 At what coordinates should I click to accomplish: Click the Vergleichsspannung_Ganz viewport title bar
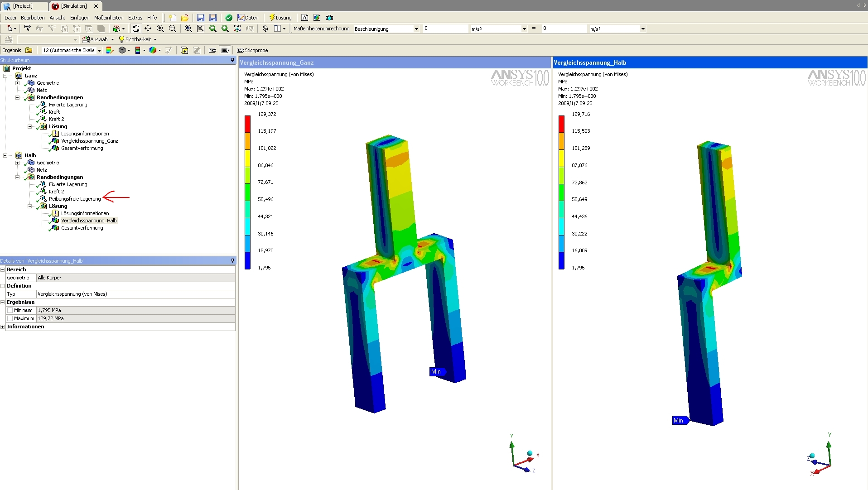tap(395, 62)
